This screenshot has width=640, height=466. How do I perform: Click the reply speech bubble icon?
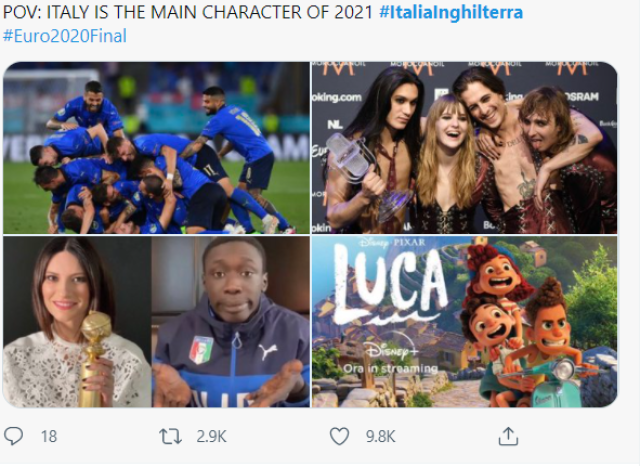15,436
